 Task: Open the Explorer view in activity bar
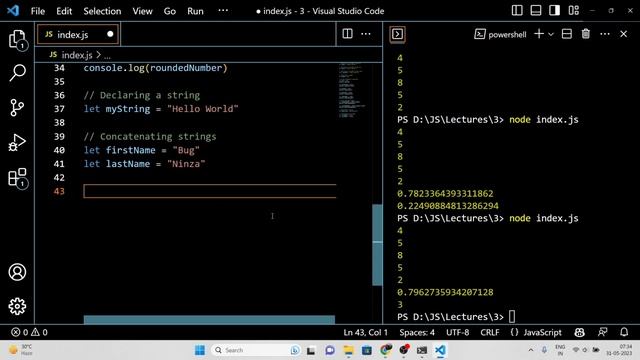(17, 40)
